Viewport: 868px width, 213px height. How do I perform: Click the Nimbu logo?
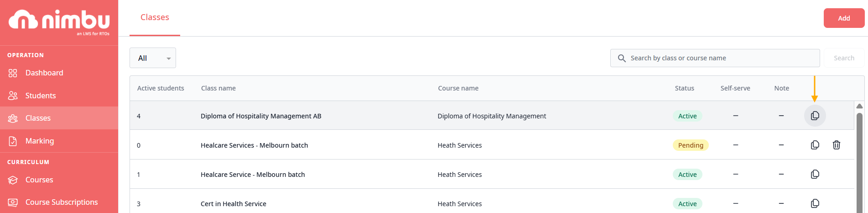(x=59, y=21)
